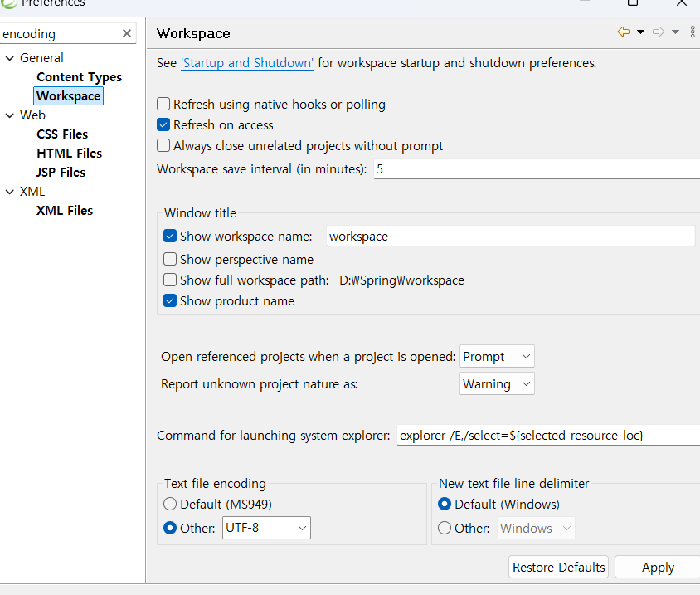Toggle Refresh on access checkbox
This screenshot has width=700, height=595.
(163, 124)
